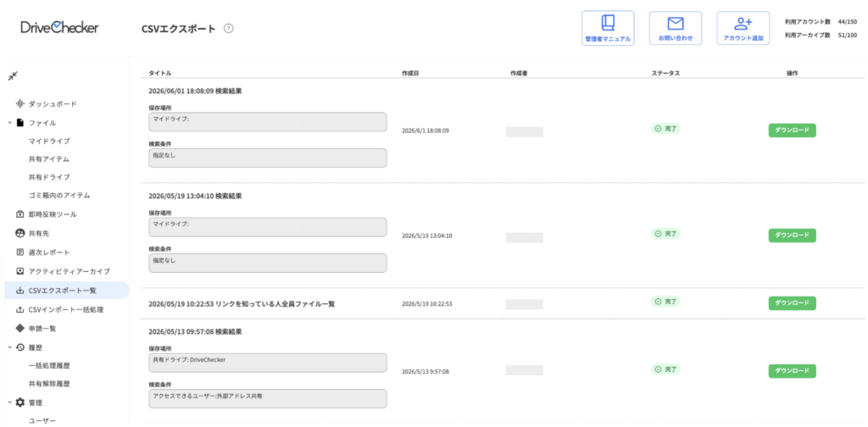
Task: Click creation date 2026/5/19 13:04:10
Action: [x=427, y=236]
